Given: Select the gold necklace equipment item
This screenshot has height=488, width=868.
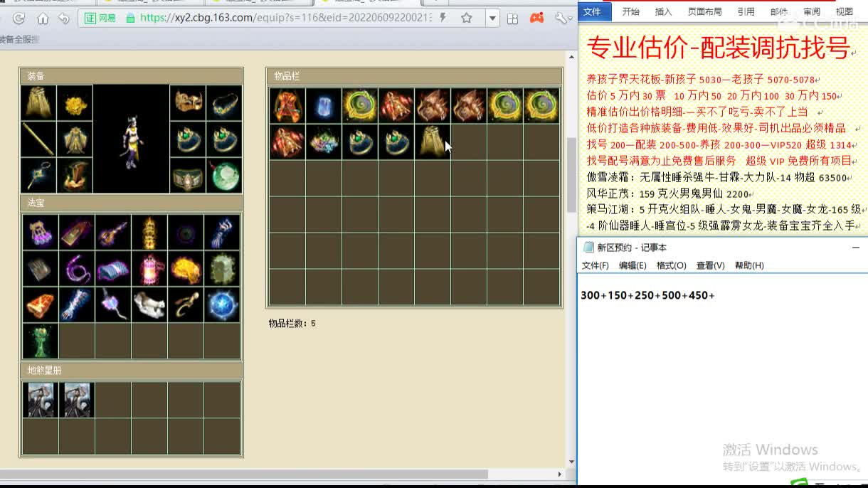Looking at the screenshot, I should pyautogui.click(x=224, y=103).
